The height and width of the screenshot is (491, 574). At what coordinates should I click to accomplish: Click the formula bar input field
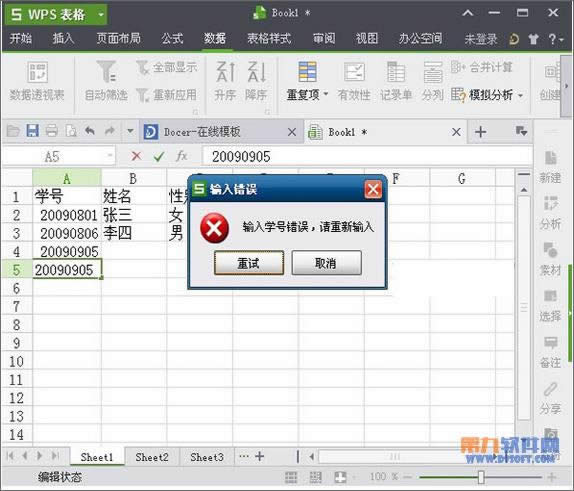367,157
